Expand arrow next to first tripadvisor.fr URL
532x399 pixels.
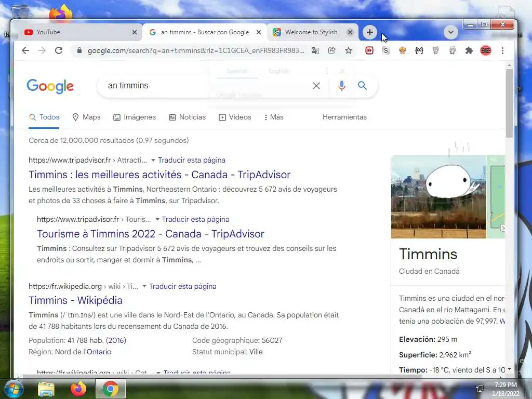click(153, 160)
